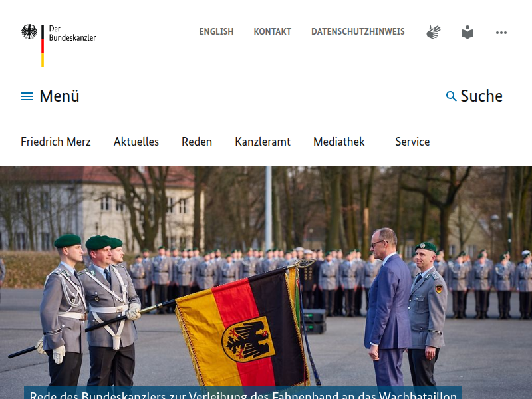532x399 pixels.
Task: Open the sign language icon
Action: (434, 32)
